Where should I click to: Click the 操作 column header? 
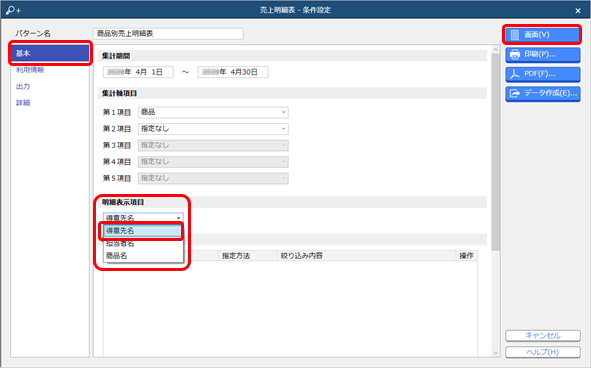pos(466,256)
